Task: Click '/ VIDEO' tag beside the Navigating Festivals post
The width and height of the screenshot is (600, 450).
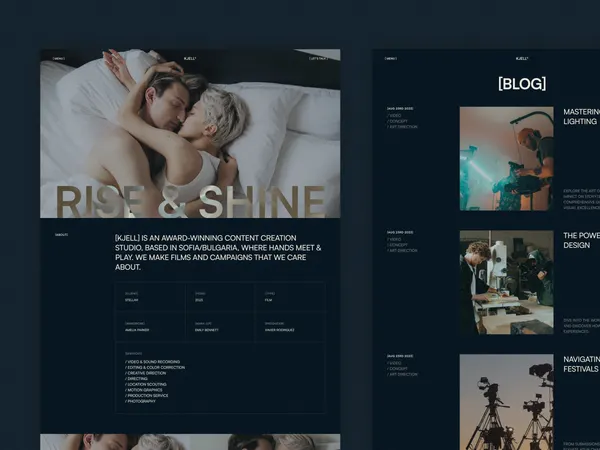Action: click(x=394, y=363)
